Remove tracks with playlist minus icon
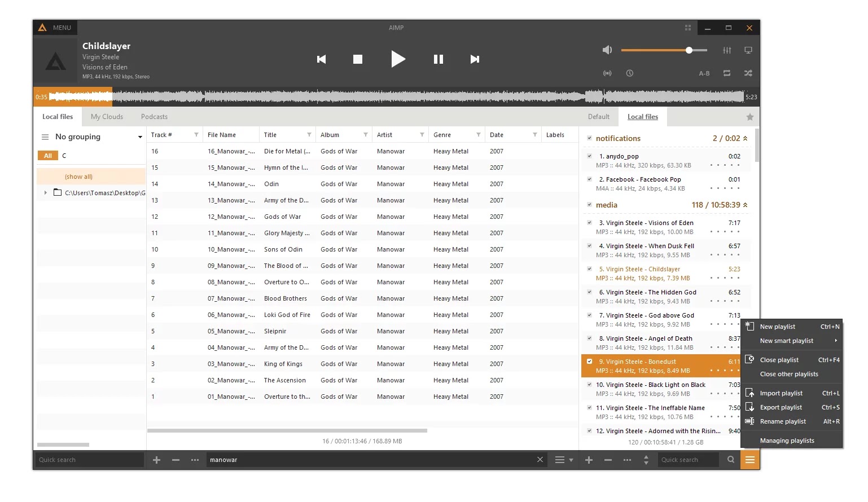Viewport: 868px width, 502px height. pos(608,460)
